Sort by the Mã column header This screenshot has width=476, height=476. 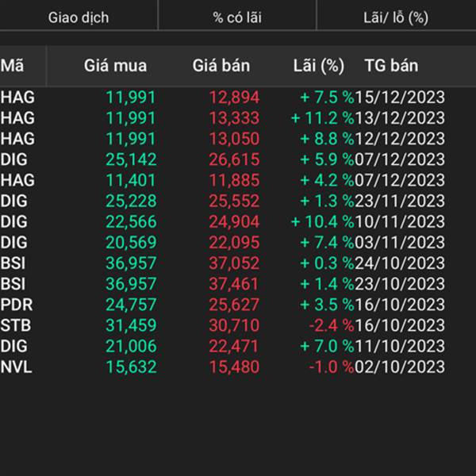pos(12,66)
